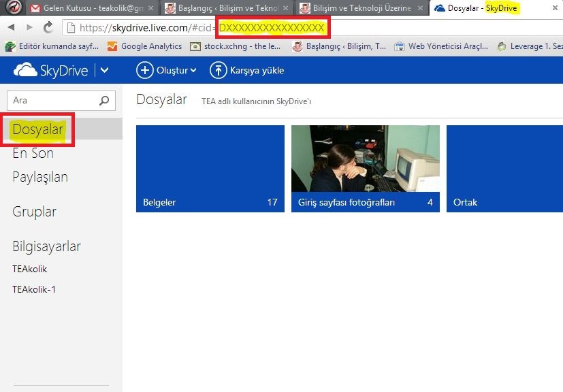Screen dimensions: 563x392
Task: Close the Dosyalar - SkyDrive tab
Action: (x=555, y=7)
